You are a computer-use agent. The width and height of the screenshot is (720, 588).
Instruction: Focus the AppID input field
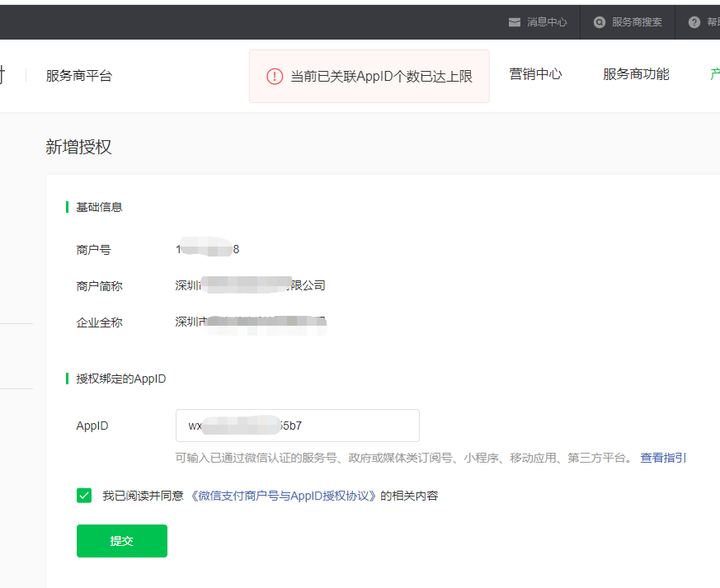(298, 426)
